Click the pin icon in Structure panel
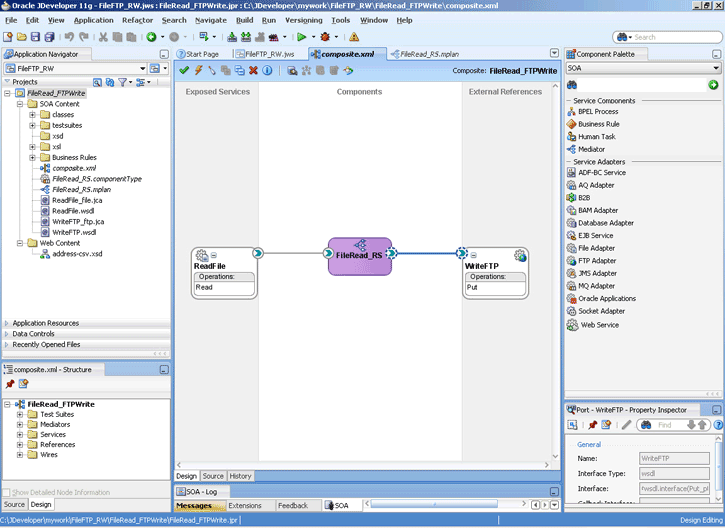Screen dimensions: 725x528 (x=10, y=384)
